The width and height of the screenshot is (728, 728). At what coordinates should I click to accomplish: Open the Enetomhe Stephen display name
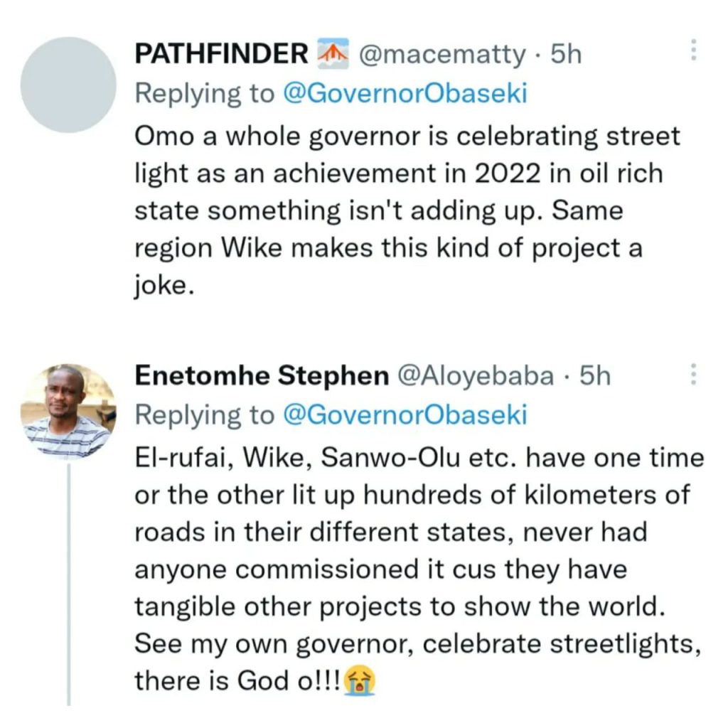pyautogui.click(x=261, y=376)
